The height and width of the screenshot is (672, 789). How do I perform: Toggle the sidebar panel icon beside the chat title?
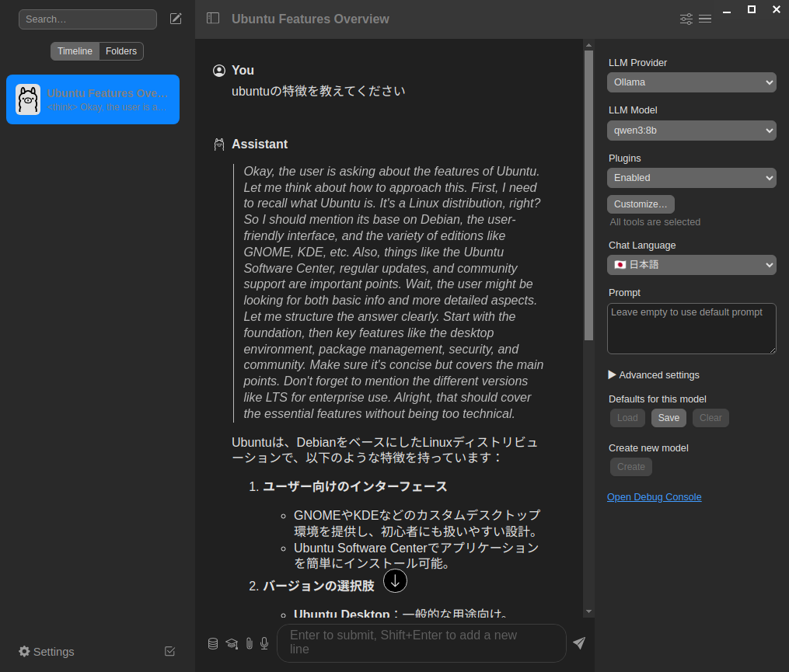(x=213, y=18)
